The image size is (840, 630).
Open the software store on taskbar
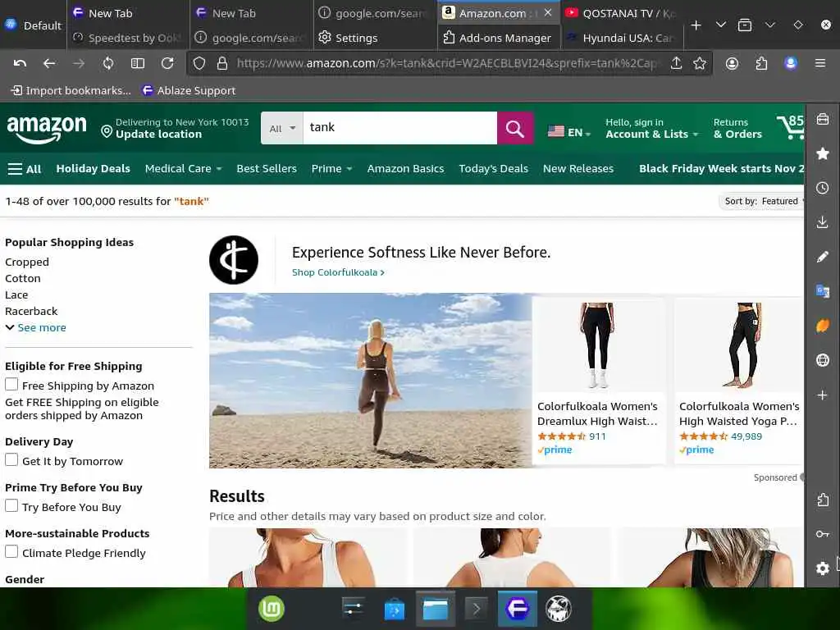coord(395,609)
